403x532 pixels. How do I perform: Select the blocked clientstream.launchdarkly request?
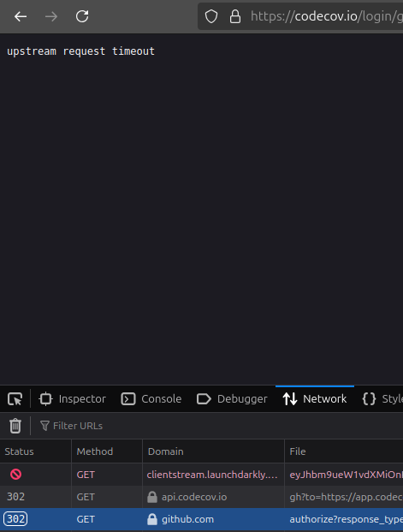pyautogui.click(x=201, y=475)
